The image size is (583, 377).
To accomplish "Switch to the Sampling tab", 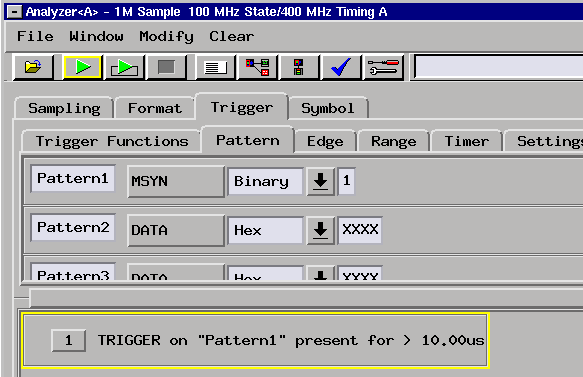I will [64, 108].
